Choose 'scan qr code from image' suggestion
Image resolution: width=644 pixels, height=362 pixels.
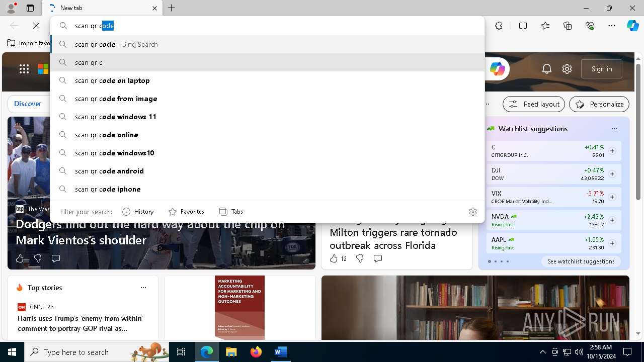click(267, 99)
